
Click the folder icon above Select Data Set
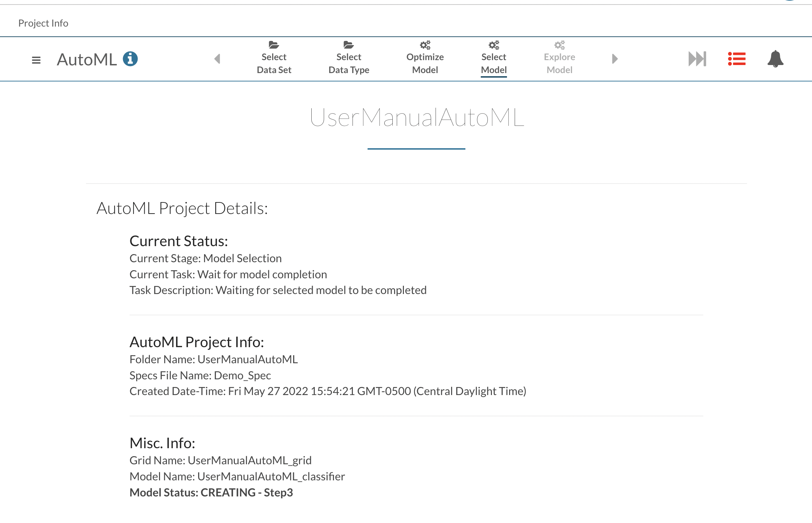click(x=274, y=45)
